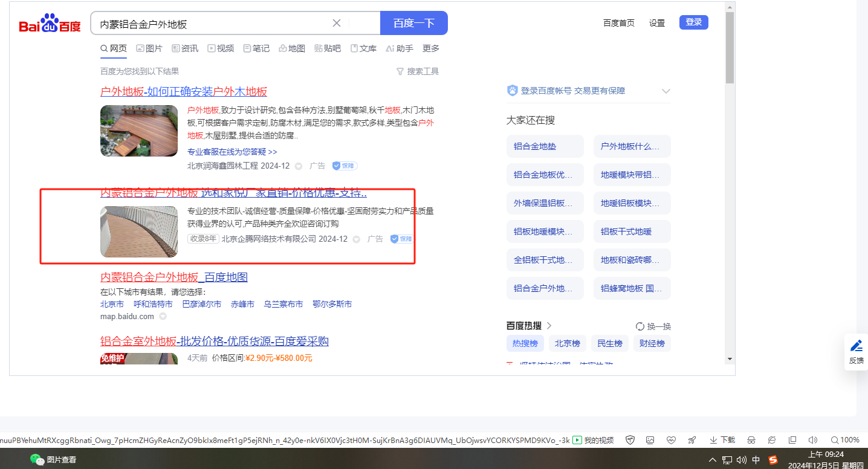Open zoom level 100% control
The image size is (868, 469).
coord(845,440)
